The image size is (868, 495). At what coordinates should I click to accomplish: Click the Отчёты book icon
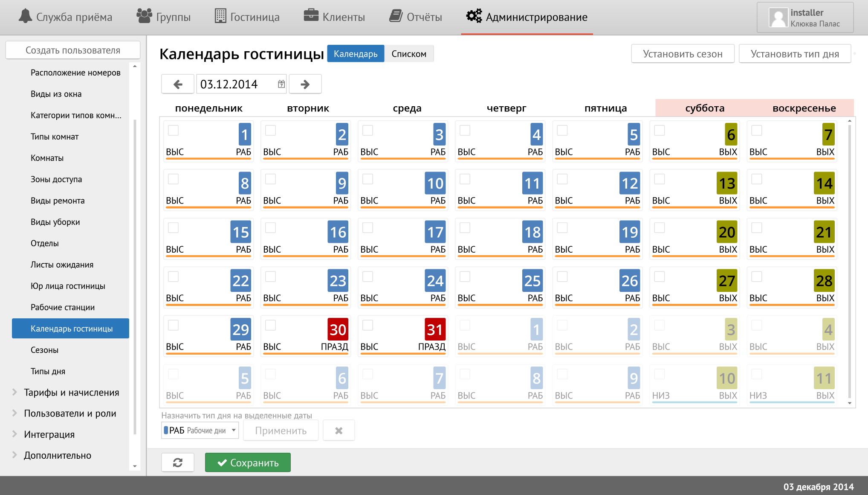click(x=396, y=16)
